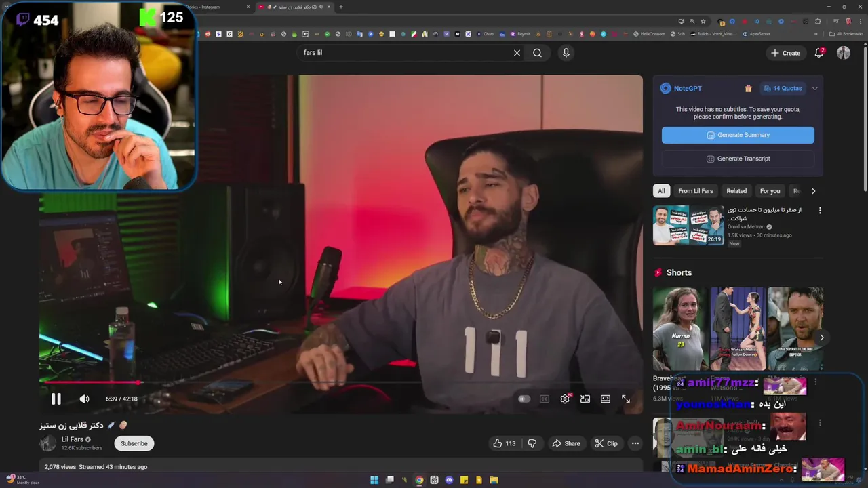Mute the video with the speaker icon
The height and width of the screenshot is (488, 868).
(x=84, y=399)
